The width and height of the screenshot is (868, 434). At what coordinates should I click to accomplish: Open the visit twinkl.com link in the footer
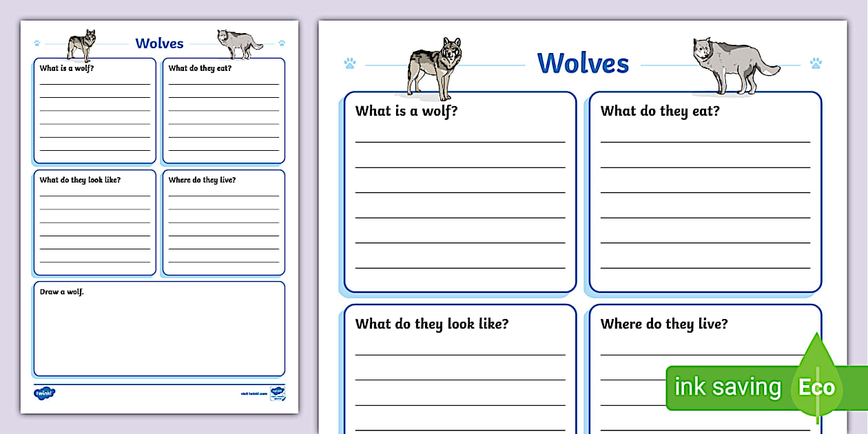pos(254,393)
